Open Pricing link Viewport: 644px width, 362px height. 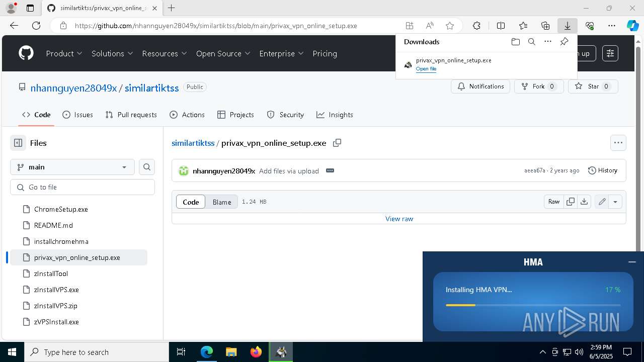[x=325, y=53]
